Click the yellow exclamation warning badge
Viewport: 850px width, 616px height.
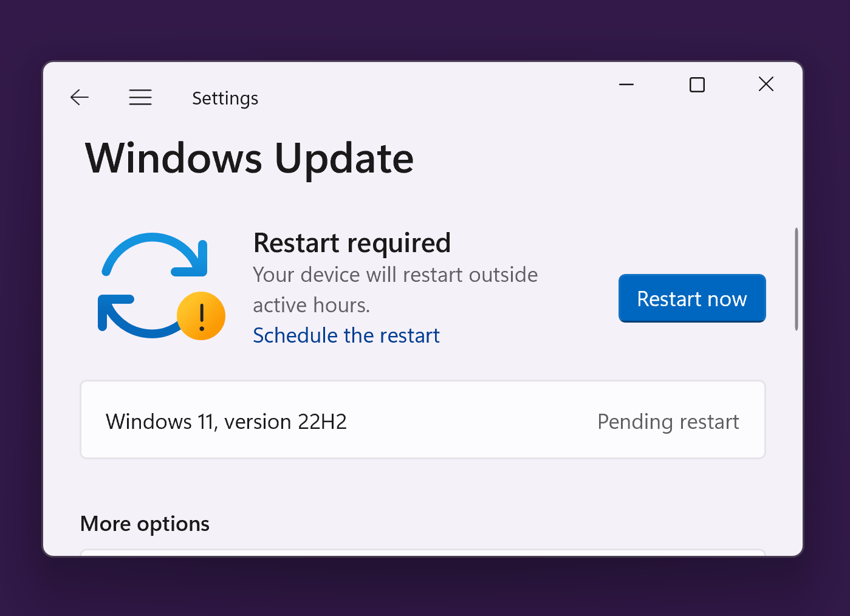pyautogui.click(x=201, y=316)
